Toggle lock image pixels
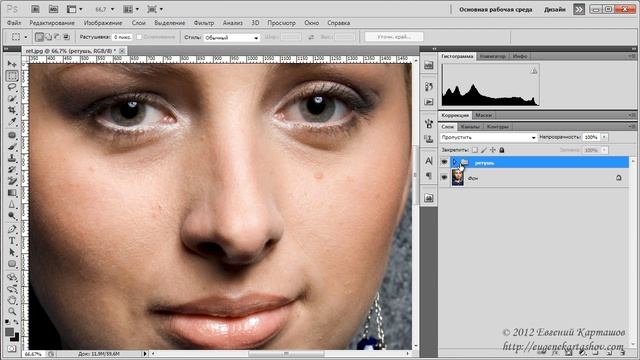640x360 pixels. point(484,150)
